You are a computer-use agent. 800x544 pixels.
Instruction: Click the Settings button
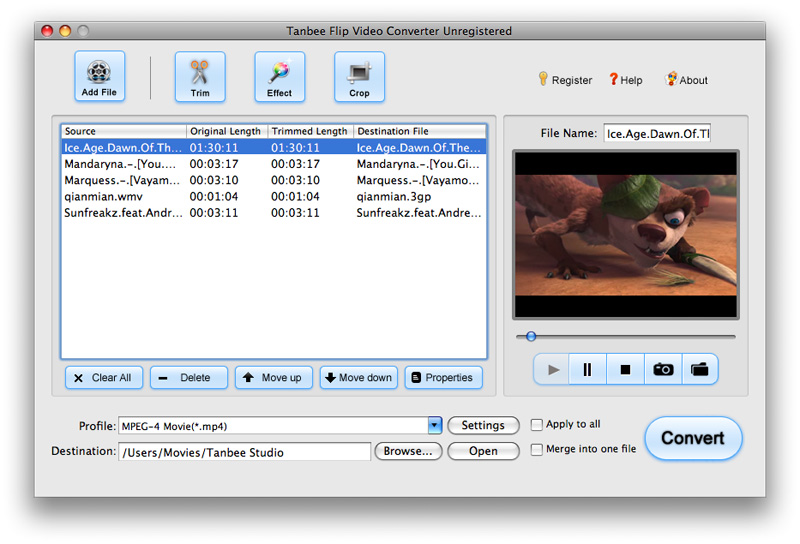[x=483, y=425]
